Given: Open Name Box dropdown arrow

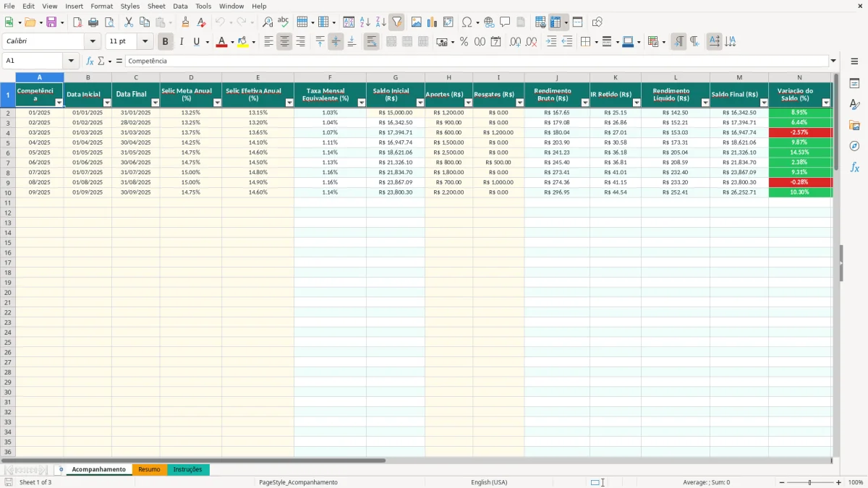Looking at the screenshot, I should point(71,61).
